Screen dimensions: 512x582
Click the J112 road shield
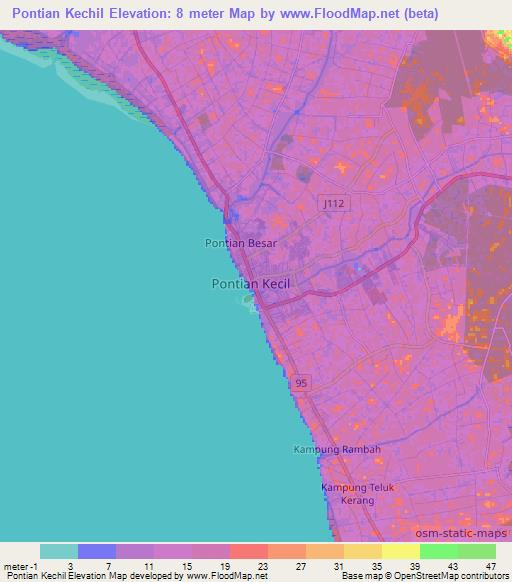pyautogui.click(x=334, y=203)
